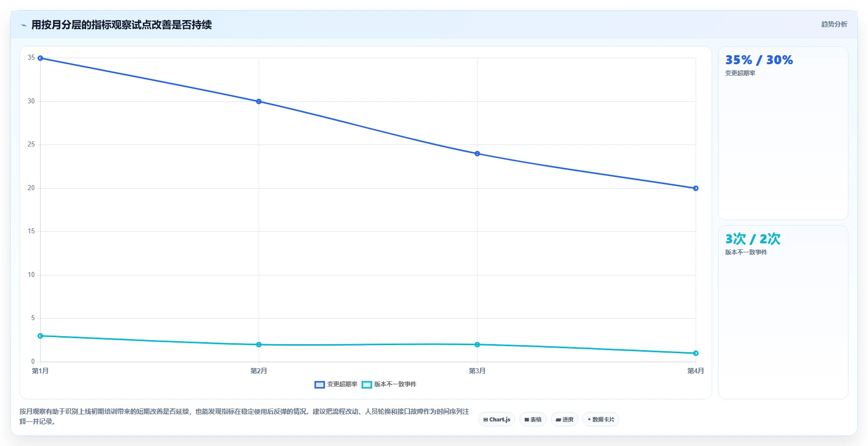This screenshot has width=868, height=446.
Task: Click the trend icon beside the panel title
Action: [x=24, y=25]
